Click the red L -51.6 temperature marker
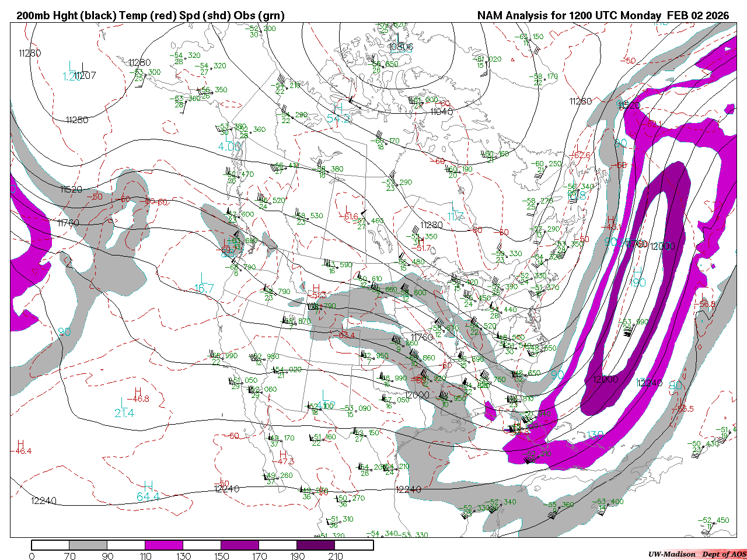This screenshot has height=560, width=747. [350, 213]
